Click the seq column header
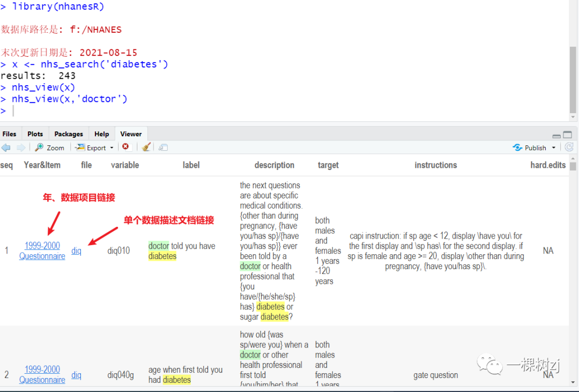Screen dimensions: 579x392 click(x=6, y=165)
